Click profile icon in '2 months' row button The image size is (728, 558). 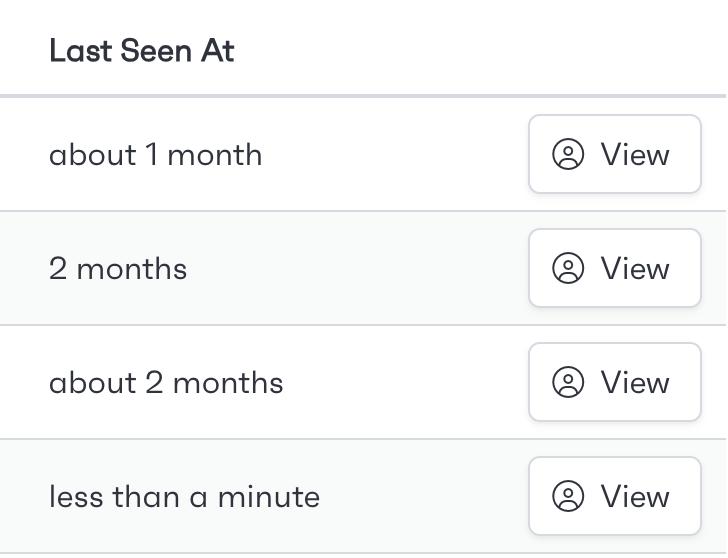click(568, 268)
